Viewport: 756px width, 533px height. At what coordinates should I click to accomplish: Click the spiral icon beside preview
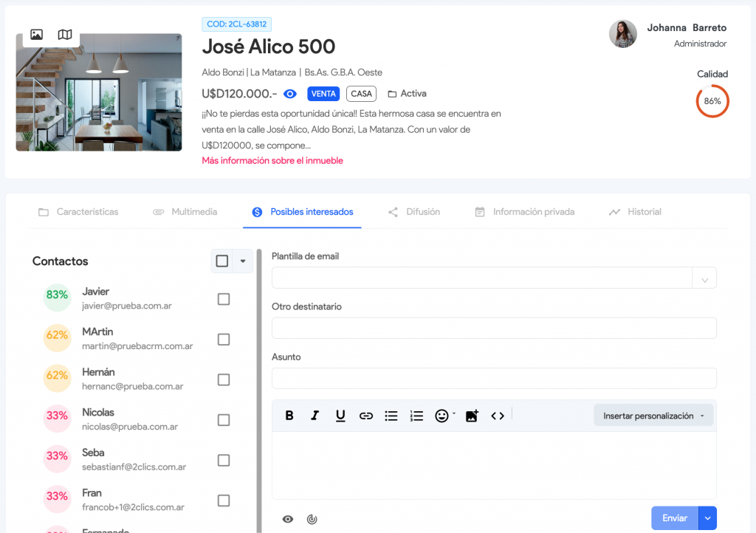click(312, 519)
